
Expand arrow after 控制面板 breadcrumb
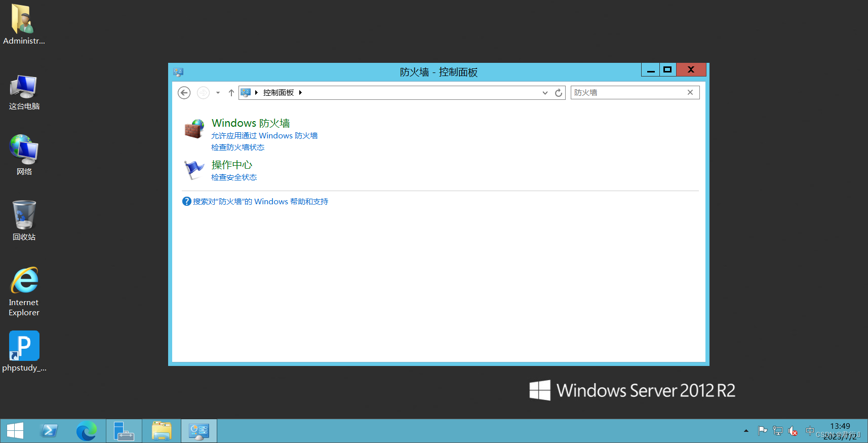tap(300, 92)
